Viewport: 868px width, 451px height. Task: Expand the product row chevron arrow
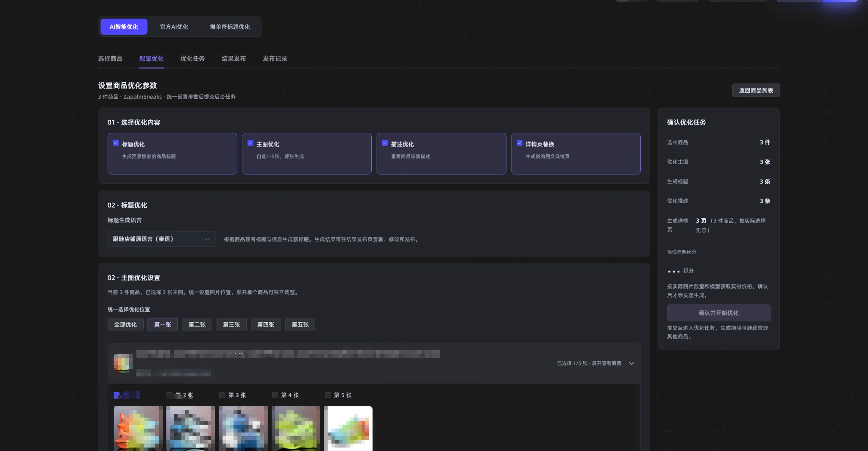pyautogui.click(x=632, y=363)
